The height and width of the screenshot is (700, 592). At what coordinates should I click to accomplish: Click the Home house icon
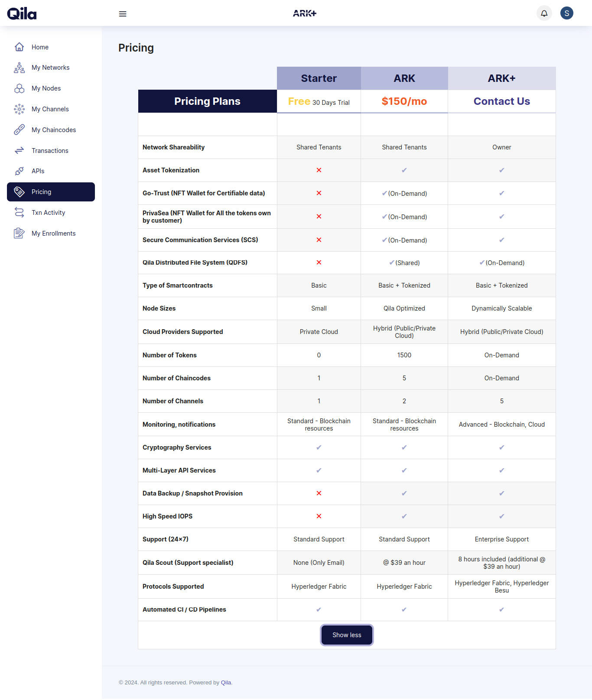(19, 47)
